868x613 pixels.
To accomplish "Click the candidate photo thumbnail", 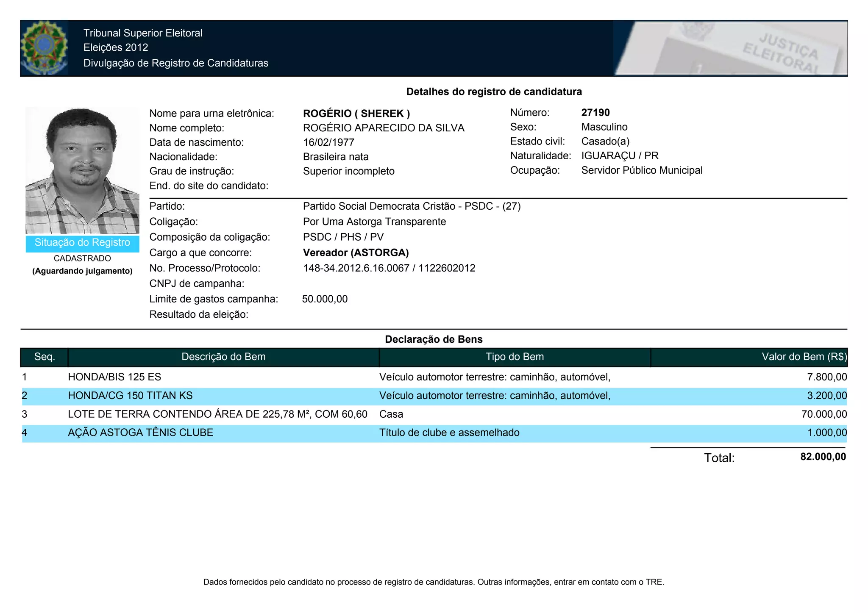I will (82, 170).
